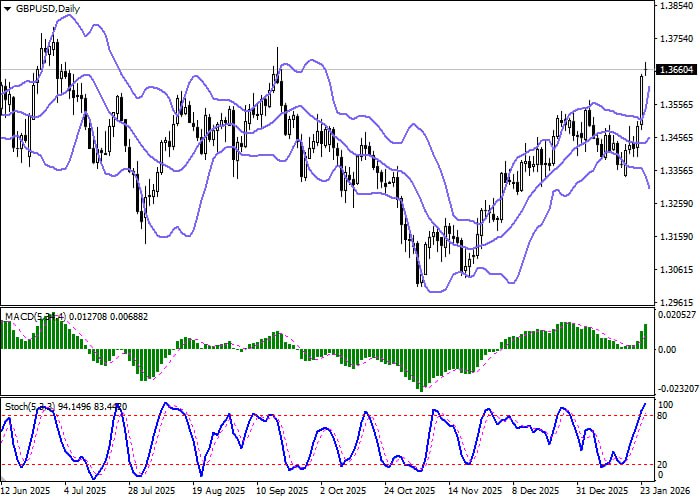700x500 pixels.
Task: Click the 1.38540 price axis label
Action: coord(677,6)
